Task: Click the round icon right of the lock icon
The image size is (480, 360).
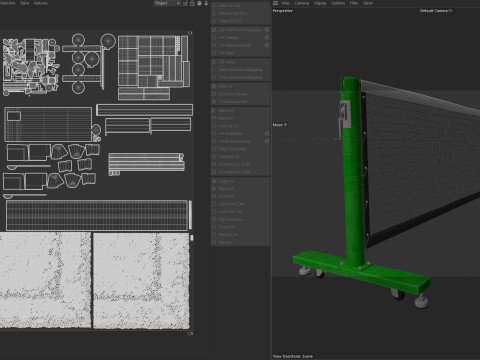Action: pyautogui.click(x=199, y=3)
